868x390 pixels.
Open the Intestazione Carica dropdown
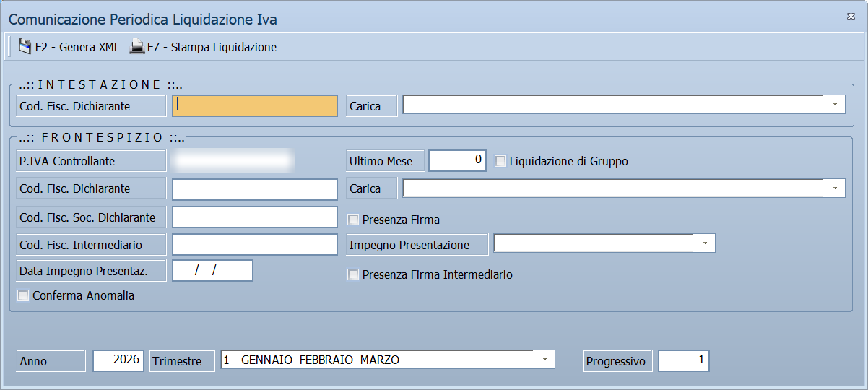pos(835,105)
